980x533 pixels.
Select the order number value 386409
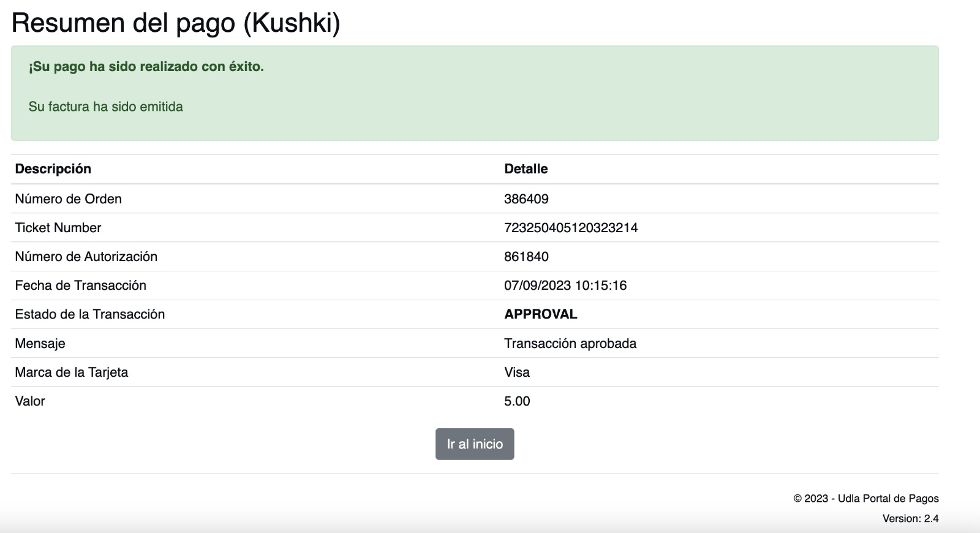(526, 199)
